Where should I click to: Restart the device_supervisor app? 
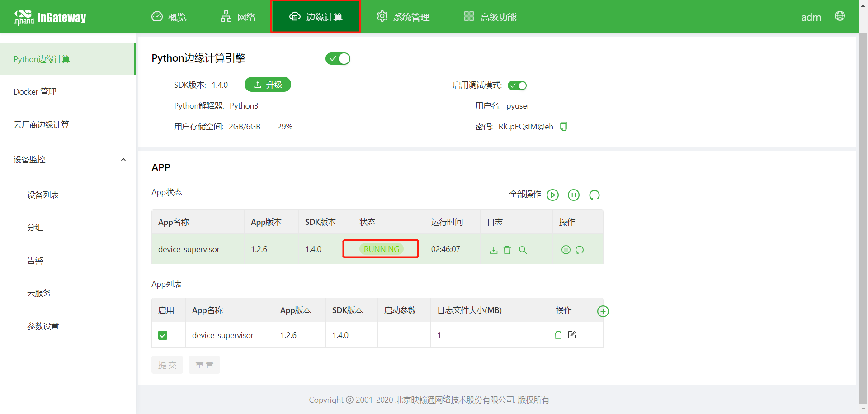click(x=580, y=250)
